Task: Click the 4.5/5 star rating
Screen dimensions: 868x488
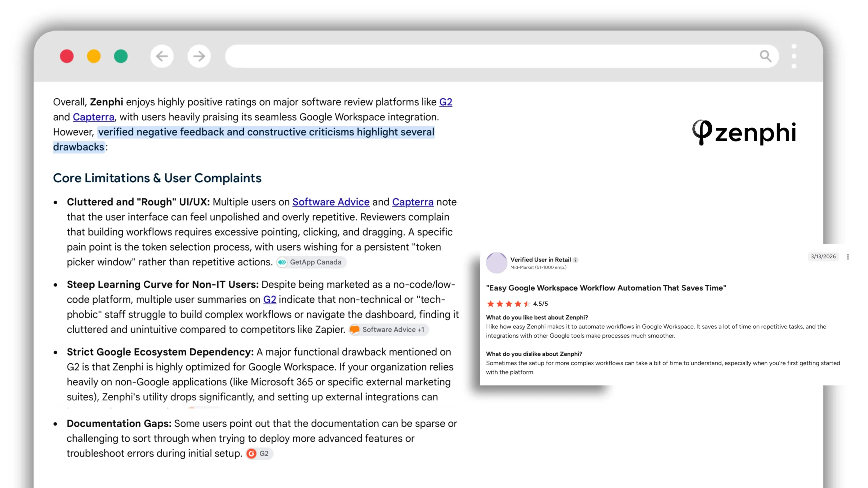Action: point(517,304)
